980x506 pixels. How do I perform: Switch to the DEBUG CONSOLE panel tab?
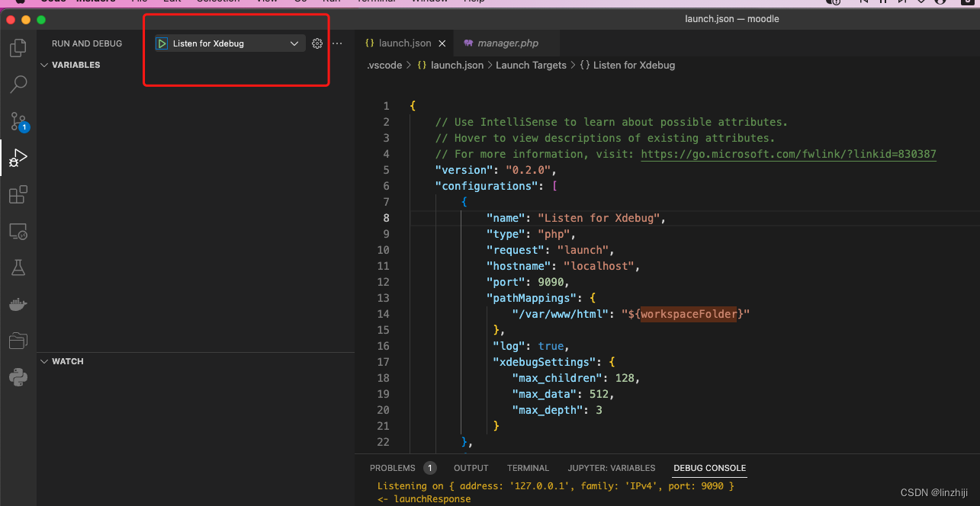[709, 468]
